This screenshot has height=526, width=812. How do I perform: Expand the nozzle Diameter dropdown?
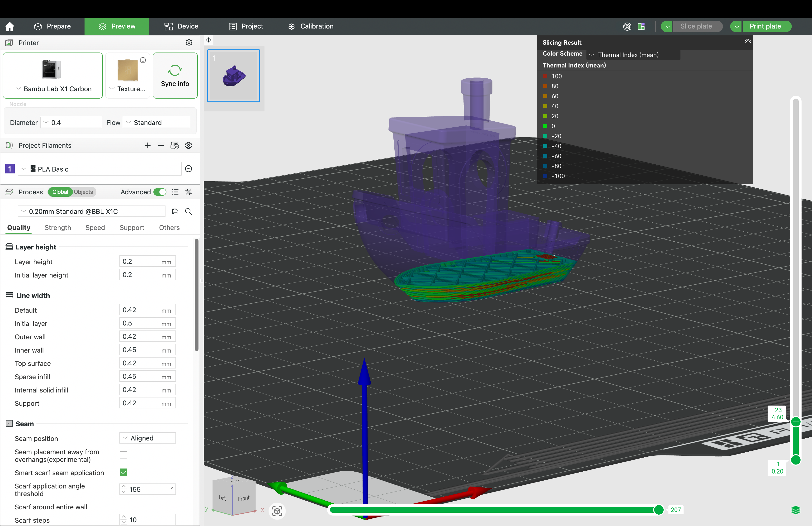[x=71, y=123]
